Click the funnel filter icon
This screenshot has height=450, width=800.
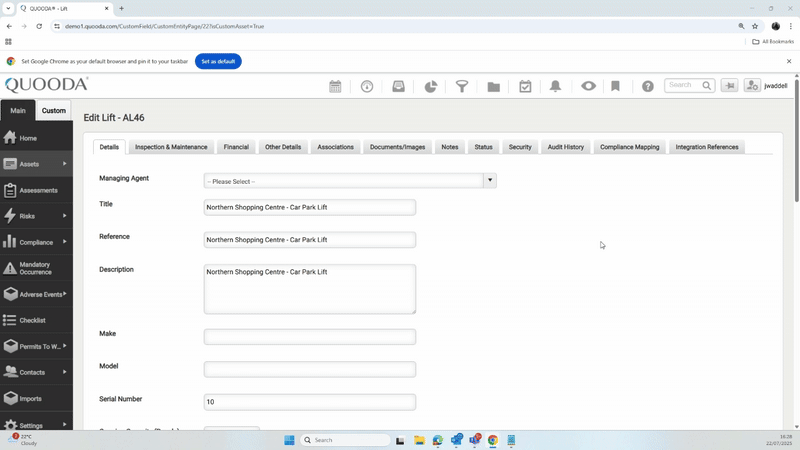coord(462,86)
